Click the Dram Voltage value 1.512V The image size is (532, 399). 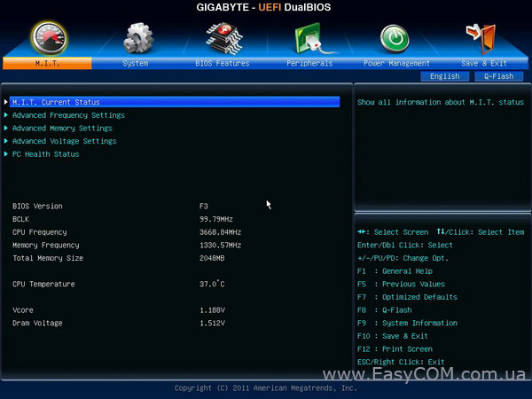click(212, 323)
